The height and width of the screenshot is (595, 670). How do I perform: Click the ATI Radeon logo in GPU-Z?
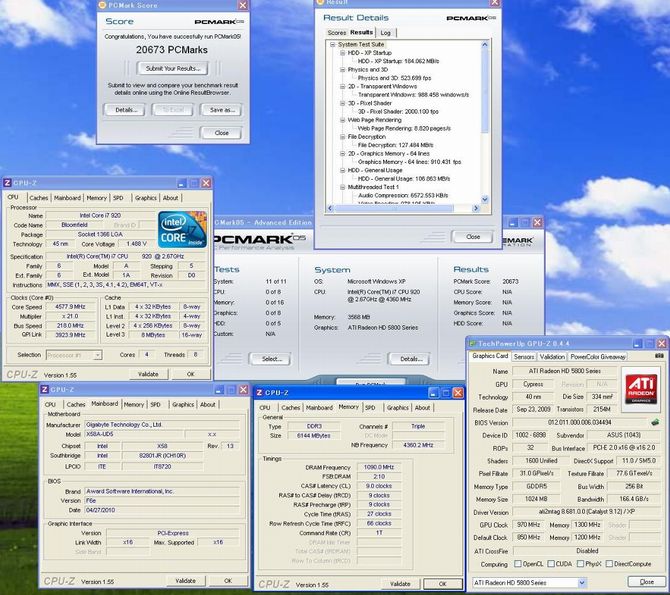641,389
